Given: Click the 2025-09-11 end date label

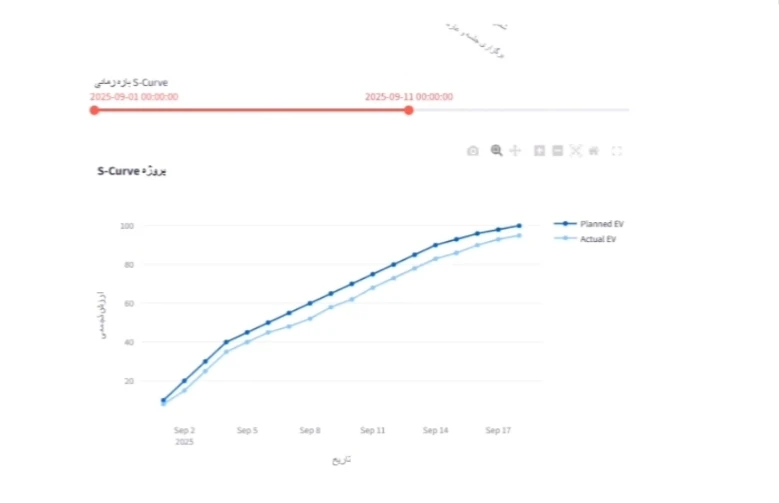Looking at the screenshot, I should [x=408, y=97].
